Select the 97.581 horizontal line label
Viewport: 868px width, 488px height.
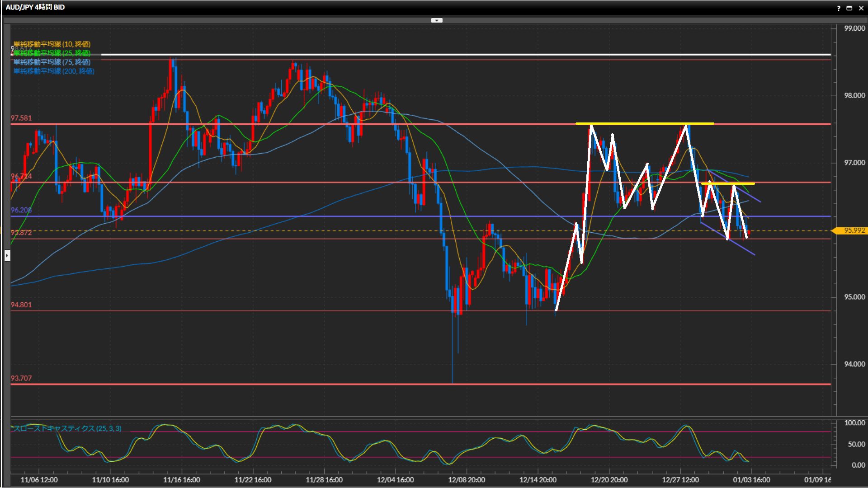tap(21, 118)
